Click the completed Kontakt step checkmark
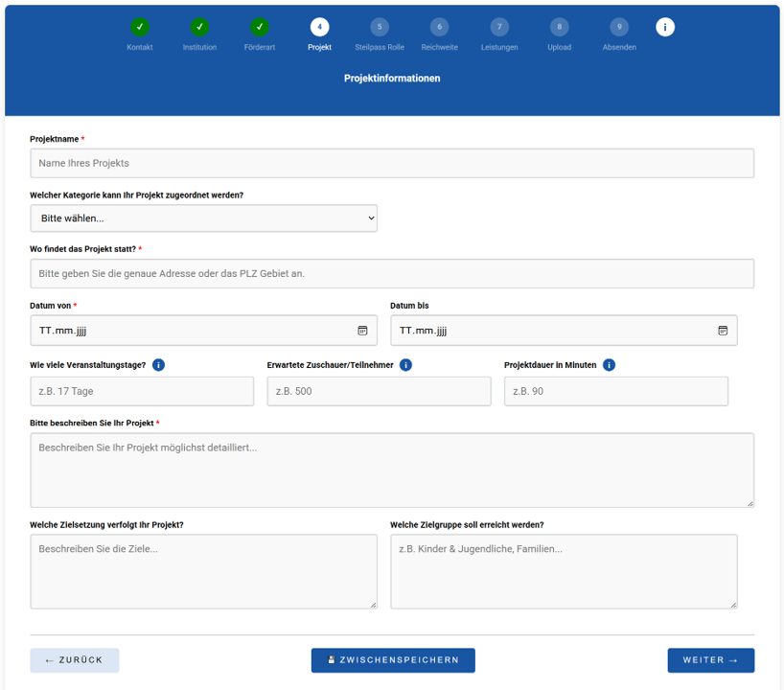Image resolution: width=784 pixels, height=690 pixels. [x=140, y=27]
